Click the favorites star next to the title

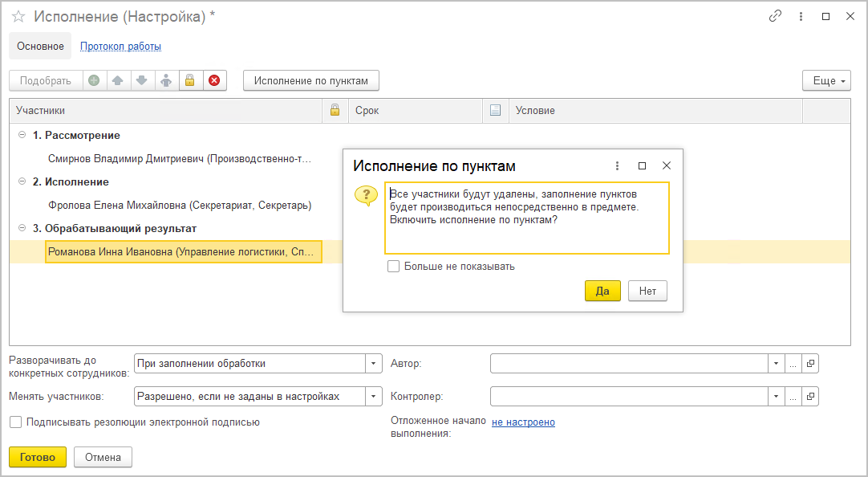[18, 17]
